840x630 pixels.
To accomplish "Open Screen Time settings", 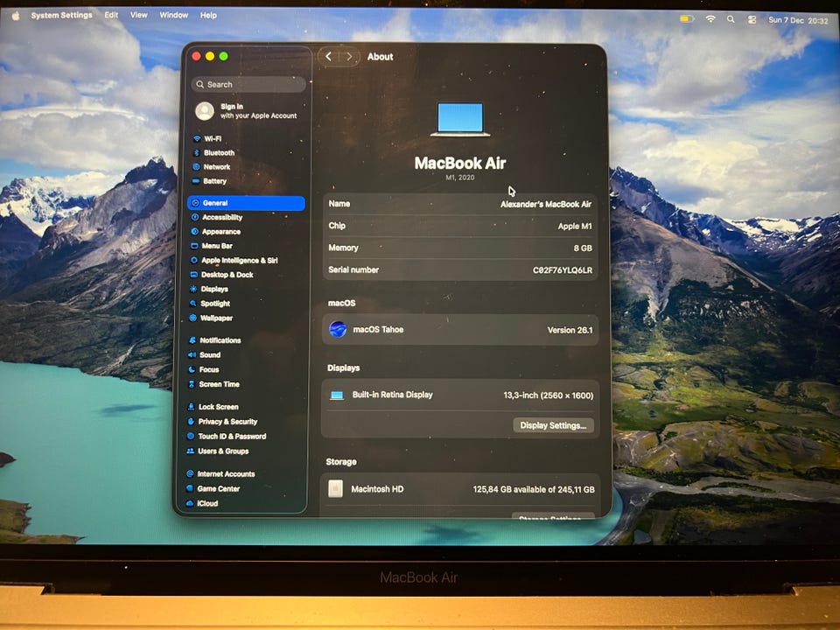I will 213,385.
